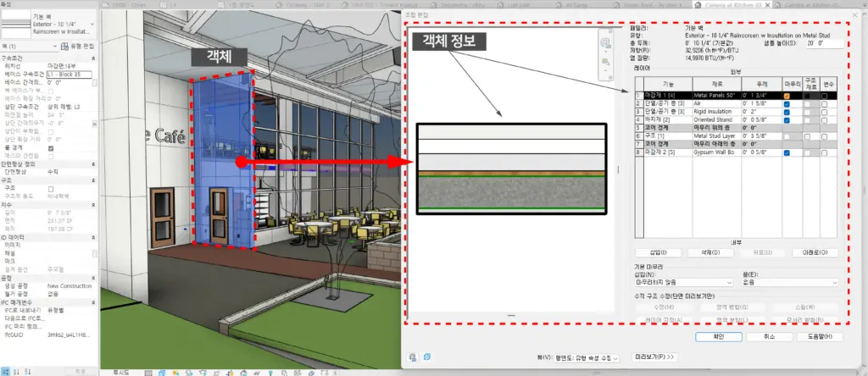Open the 뷰(V) view dropdown
This screenshot has height=376, width=868.
[x=587, y=358]
